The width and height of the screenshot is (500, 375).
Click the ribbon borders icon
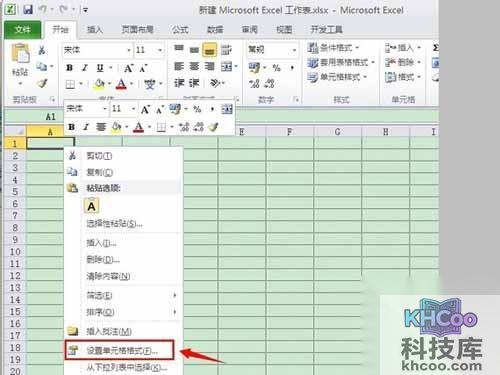pos(70,84)
